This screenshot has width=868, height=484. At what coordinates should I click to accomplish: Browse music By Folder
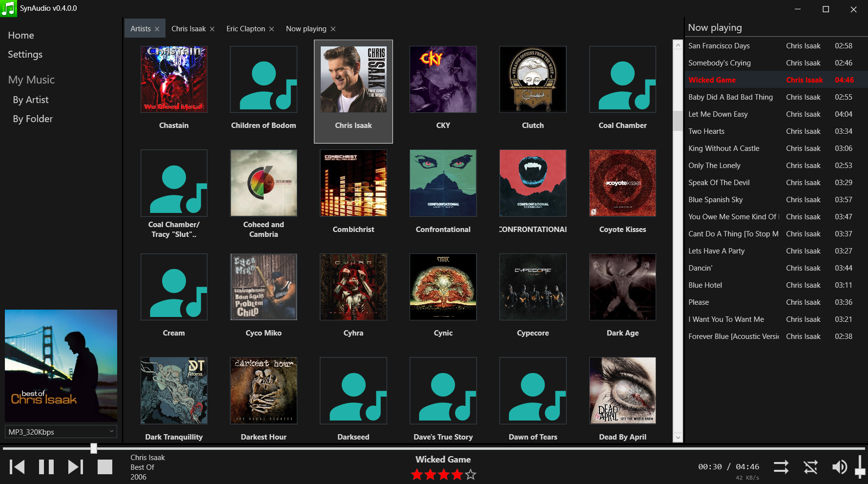(33, 119)
